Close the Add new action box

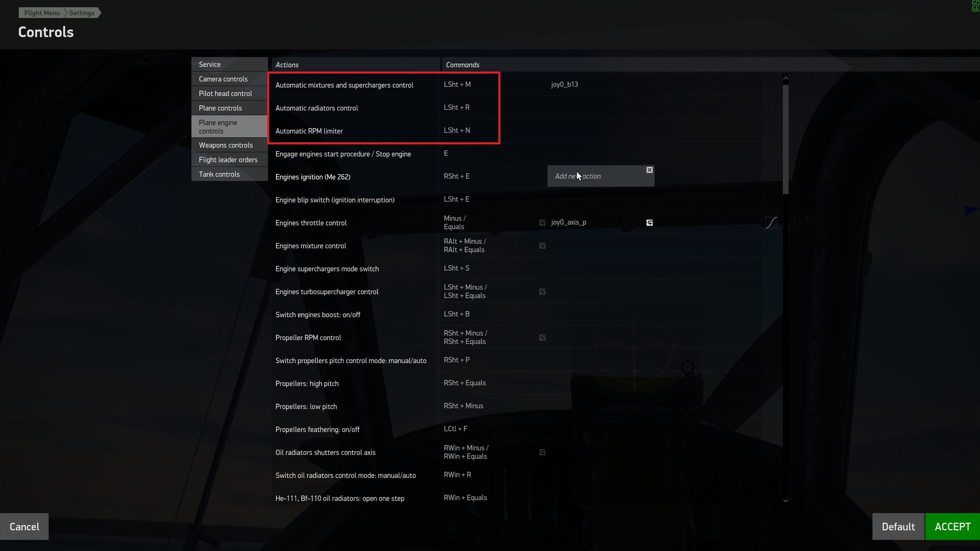650,170
